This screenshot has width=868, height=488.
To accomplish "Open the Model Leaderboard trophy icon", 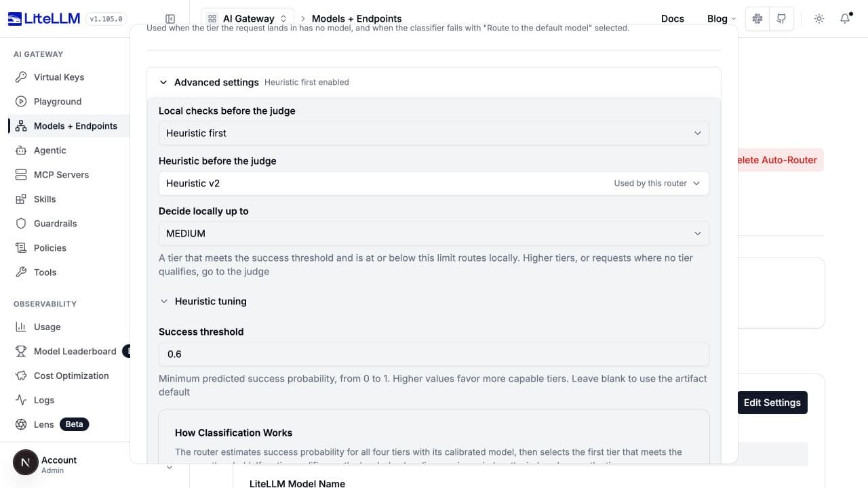I will tap(21, 351).
